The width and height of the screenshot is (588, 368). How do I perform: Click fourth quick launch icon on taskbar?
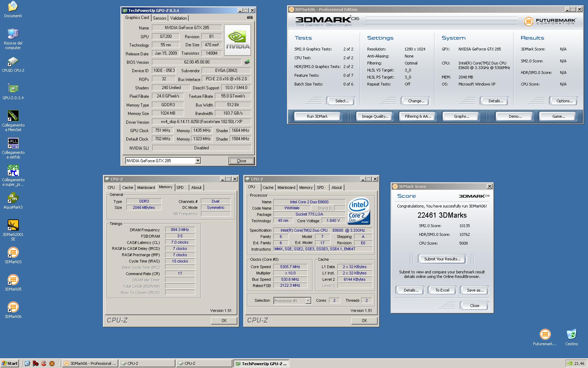click(x=52, y=363)
